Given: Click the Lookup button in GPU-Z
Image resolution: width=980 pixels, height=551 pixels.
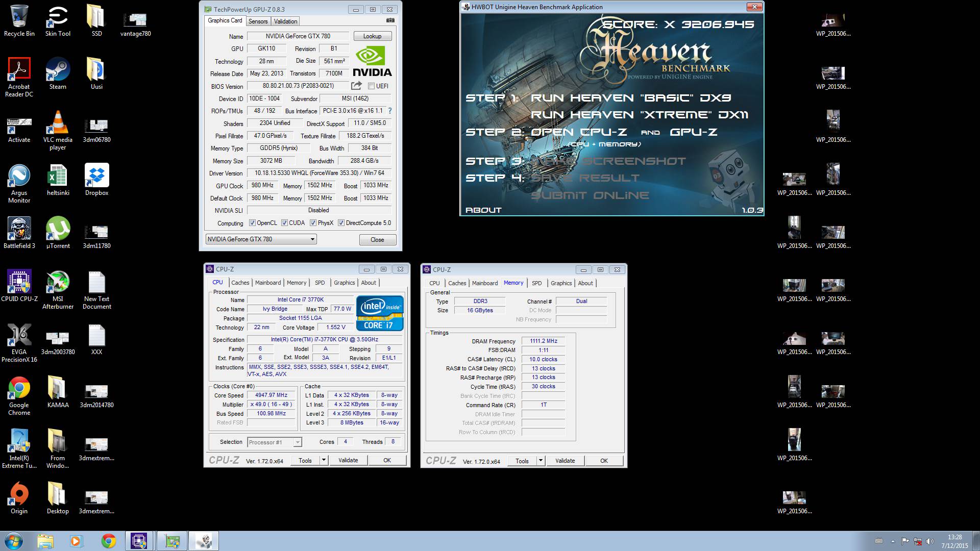Looking at the screenshot, I should point(372,36).
